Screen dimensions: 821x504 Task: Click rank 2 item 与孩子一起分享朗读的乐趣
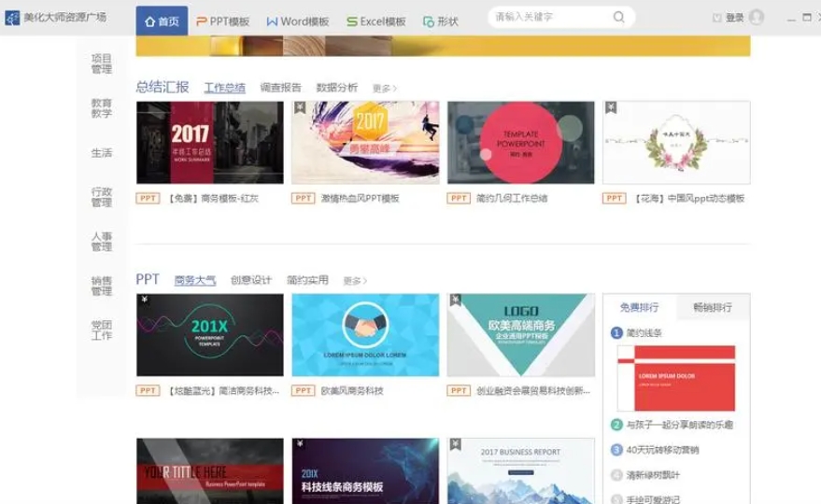tap(680, 425)
